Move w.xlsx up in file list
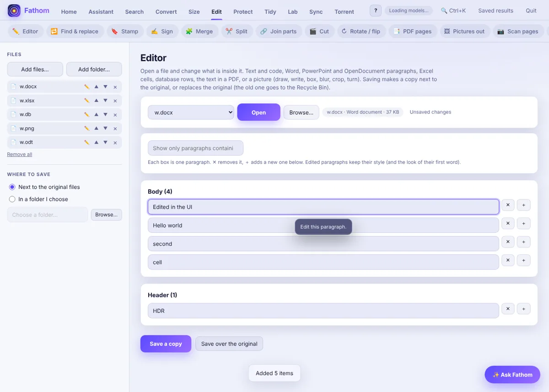This screenshot has width=549, height=392. 97,101
